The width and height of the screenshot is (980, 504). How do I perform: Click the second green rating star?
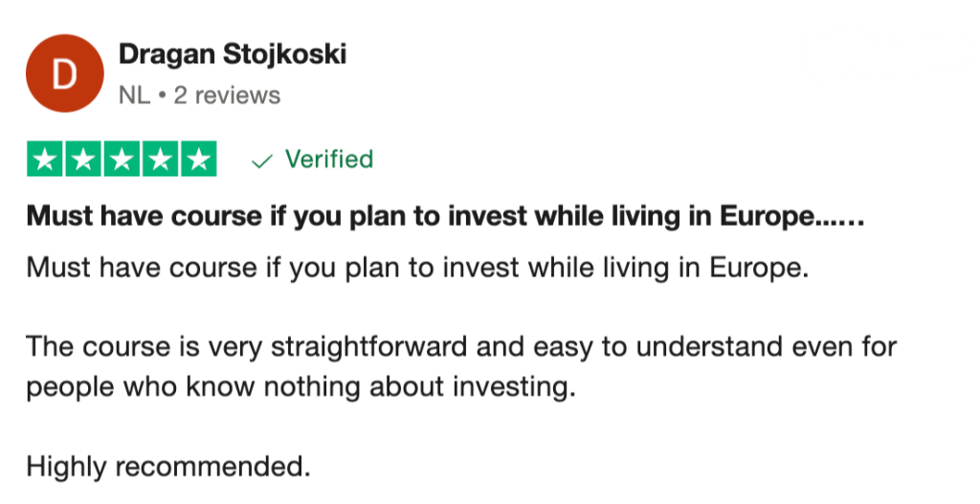click(84, 160)
